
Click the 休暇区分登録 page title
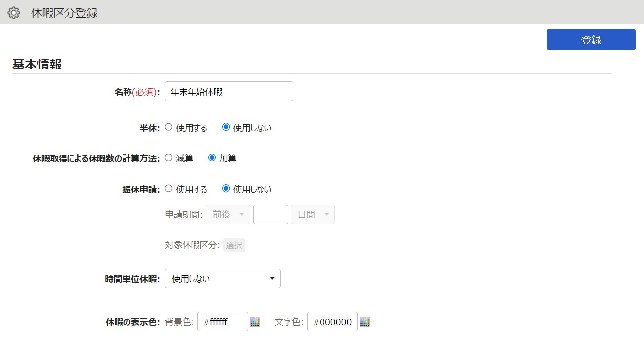pos(64,13)
